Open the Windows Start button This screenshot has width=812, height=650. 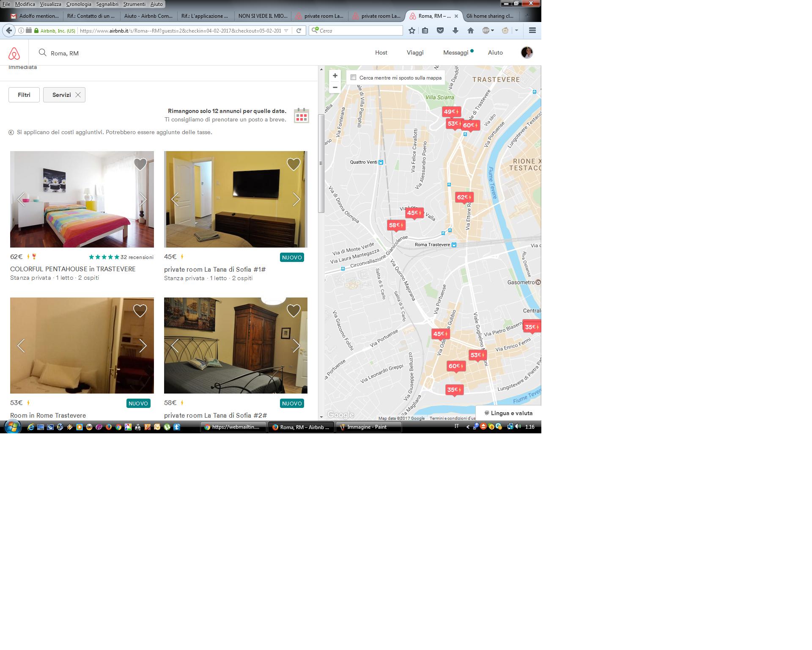tap(11, 427)
